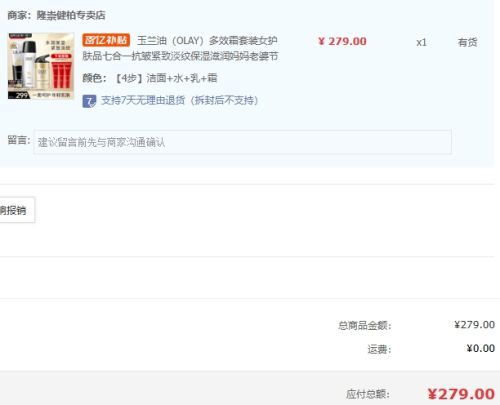The image size is (500, 405).
Task: Click the 颜色 4步 variant description
Action: (150, 78)
